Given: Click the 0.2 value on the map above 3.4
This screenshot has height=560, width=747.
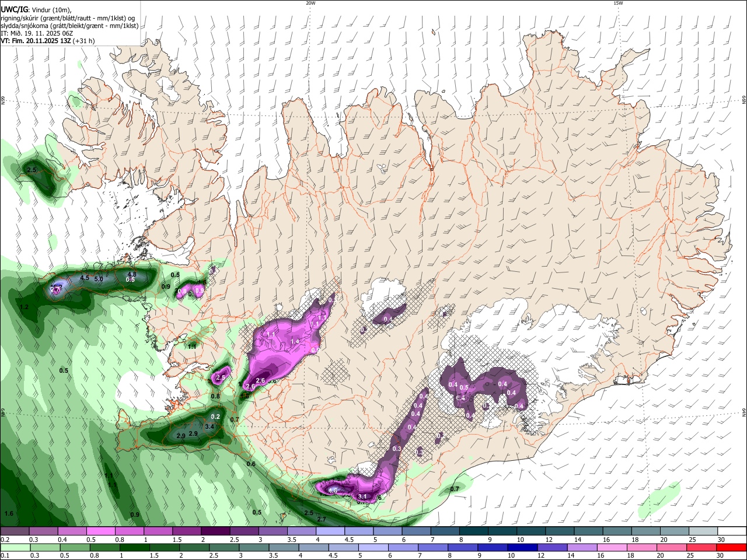Looking at the screenshot, I should pos(215,416).
